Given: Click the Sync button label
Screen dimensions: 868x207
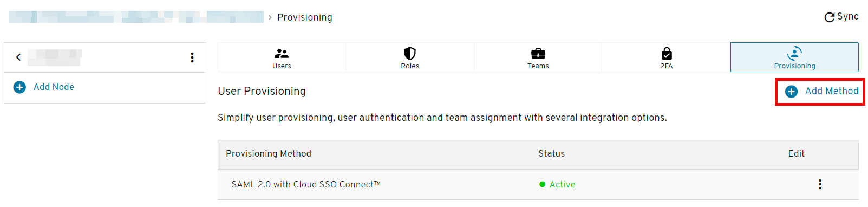Looking at the screenshot, I should tap(847, 17).
